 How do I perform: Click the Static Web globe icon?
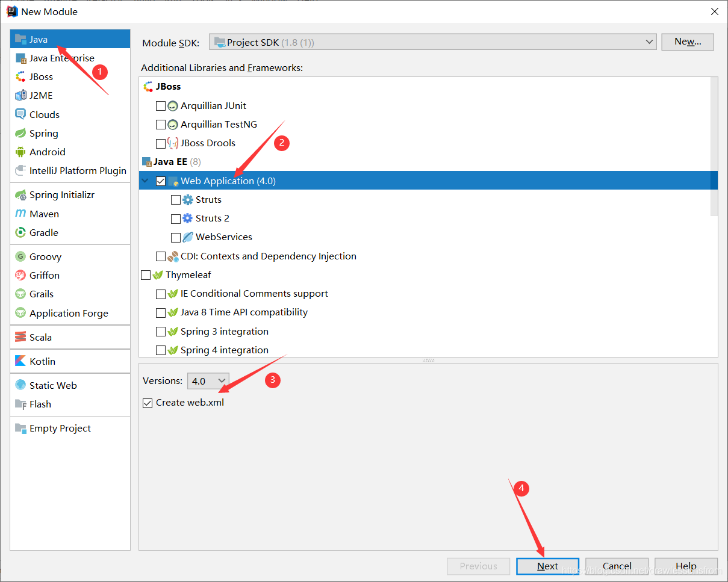pyautogui.click(x=21, y=385)
